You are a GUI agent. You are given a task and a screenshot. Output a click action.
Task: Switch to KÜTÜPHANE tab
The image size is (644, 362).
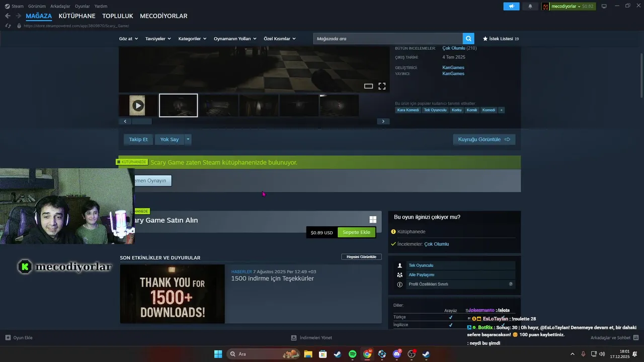(77, 16)
